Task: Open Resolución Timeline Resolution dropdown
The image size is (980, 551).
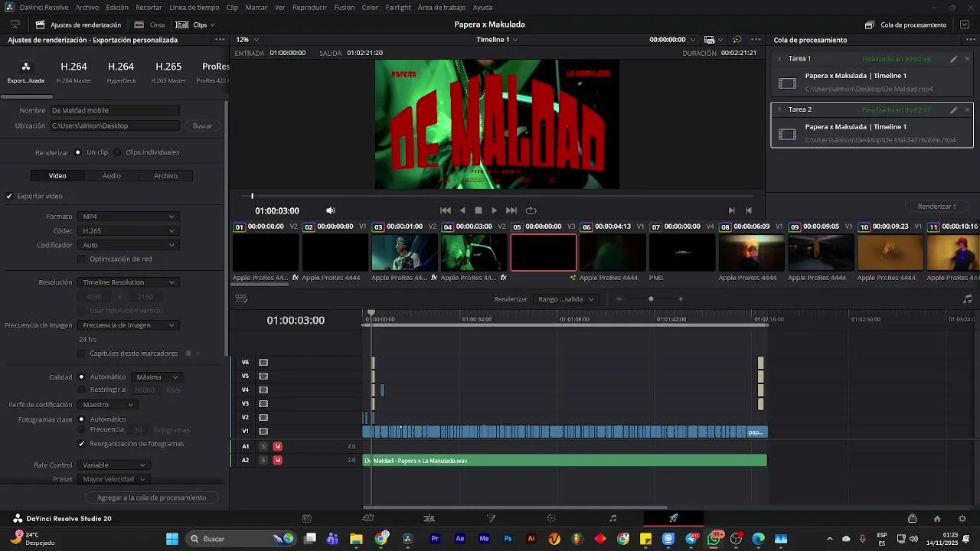Action: coord(128,282)
